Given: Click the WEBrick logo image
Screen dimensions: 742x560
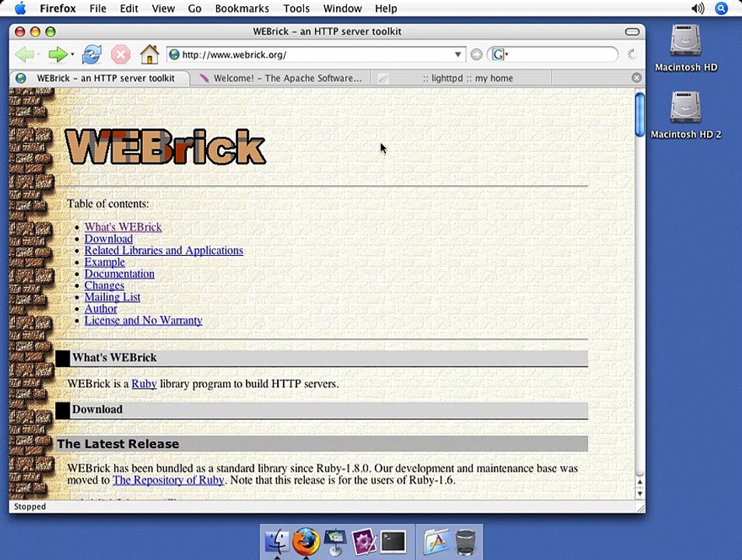Looking at the screenshot, I should pyautogui.click(x=165, y=147).
